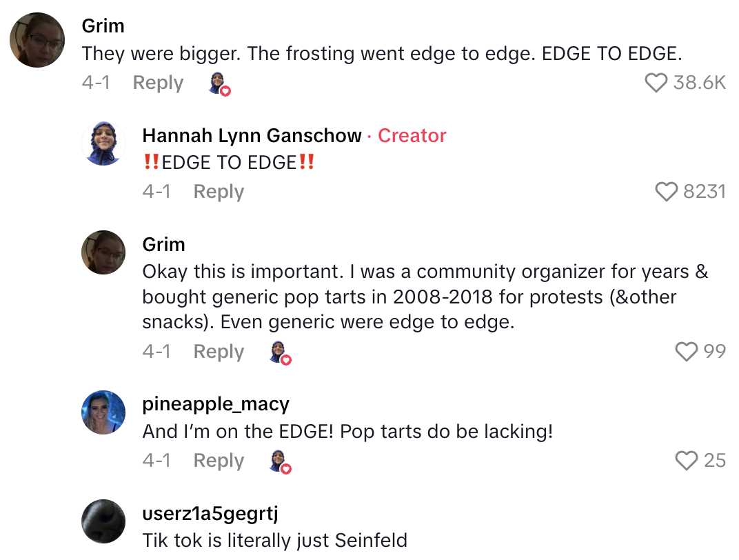This screenshot has height=560, width=739.
Task: Reply to Grim's community organizer comment
Action: coord(219,352)
